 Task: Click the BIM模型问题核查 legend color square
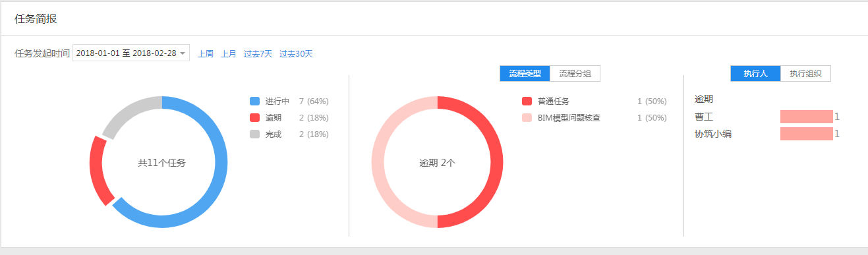click(527, 118)
